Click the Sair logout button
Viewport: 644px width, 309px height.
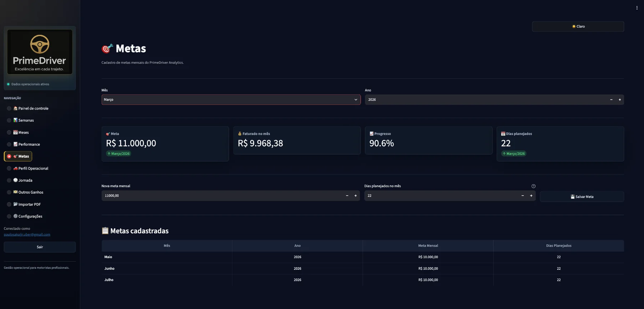(40, 247)
